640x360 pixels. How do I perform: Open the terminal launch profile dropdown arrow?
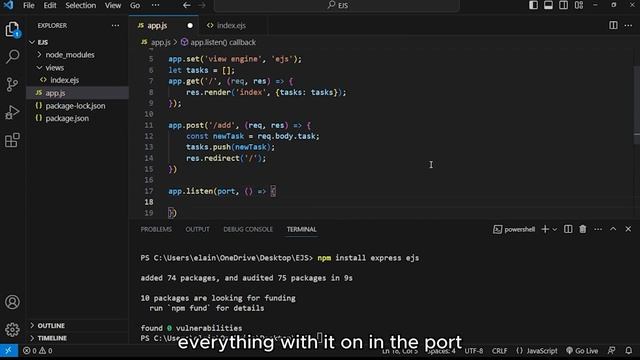(x=554, y=229)
